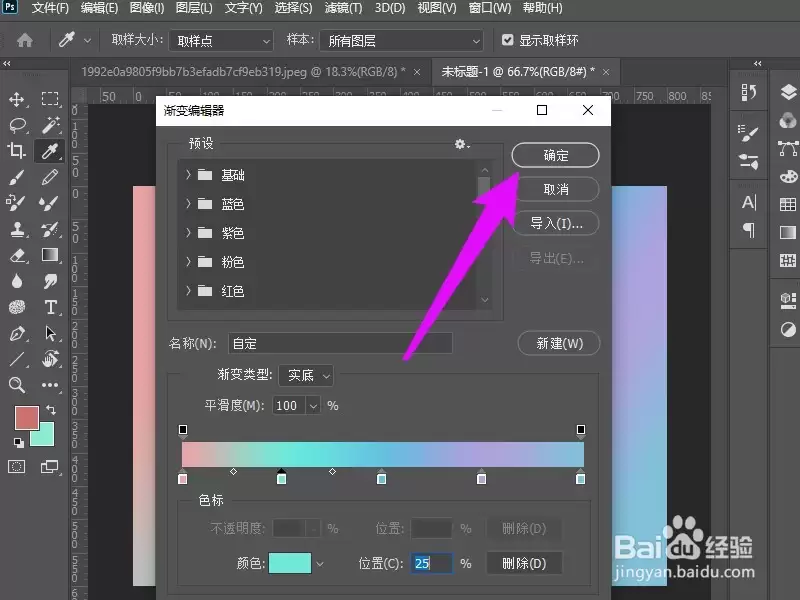Select the Gradient tool
This screenshot has height=600, width=800.
point(50,255)
